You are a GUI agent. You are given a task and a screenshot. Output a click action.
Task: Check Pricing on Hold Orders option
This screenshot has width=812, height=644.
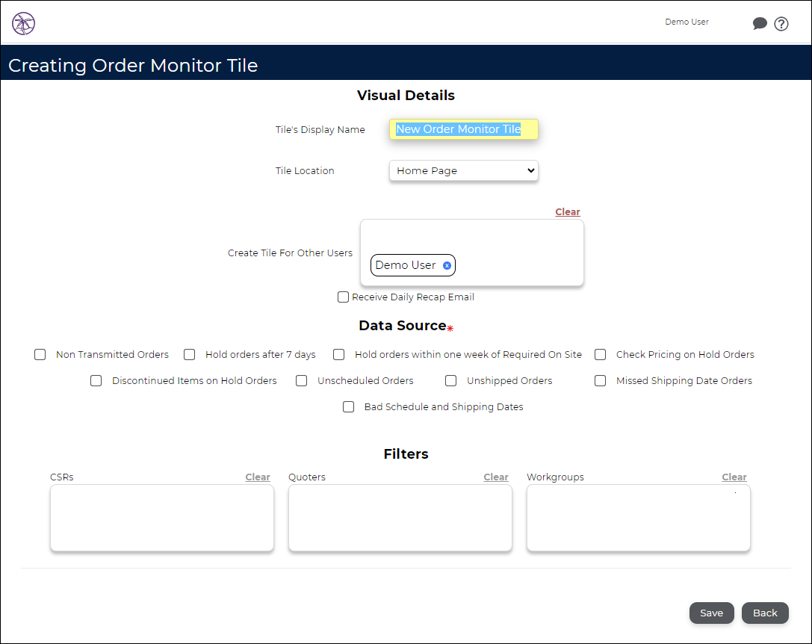click(600, 354)
